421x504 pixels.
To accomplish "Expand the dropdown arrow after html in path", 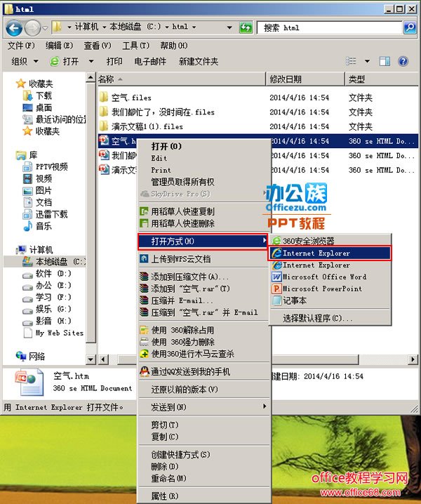I will pos(194,27).
